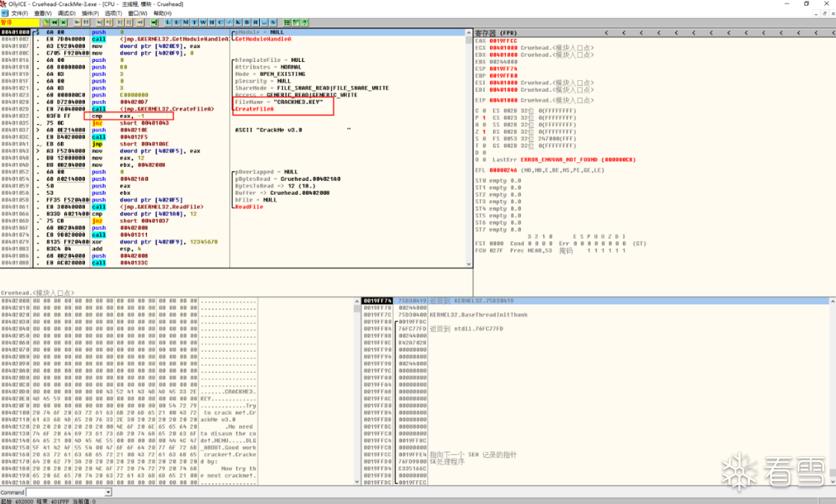Open Call stack (K) icon
This screenshot has width=836, height=504.
pyautogui.click(x=238, y=22)
